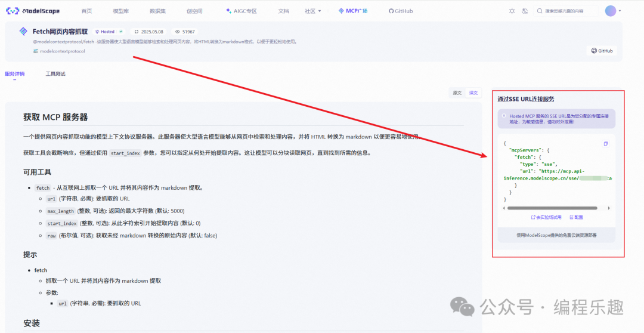The width and height of the screenshot is (644, 333).
Task: Open the 文档 nav item
Action: click(283, 11)
